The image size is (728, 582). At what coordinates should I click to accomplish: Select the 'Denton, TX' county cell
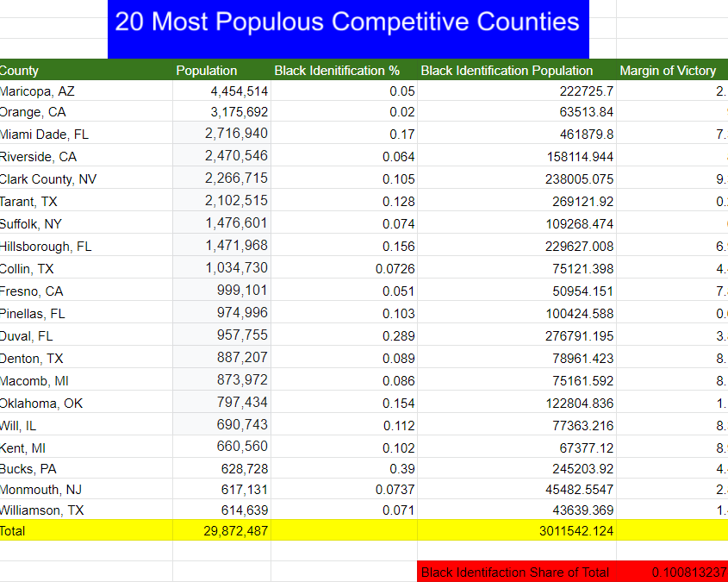tap(86, 357)
